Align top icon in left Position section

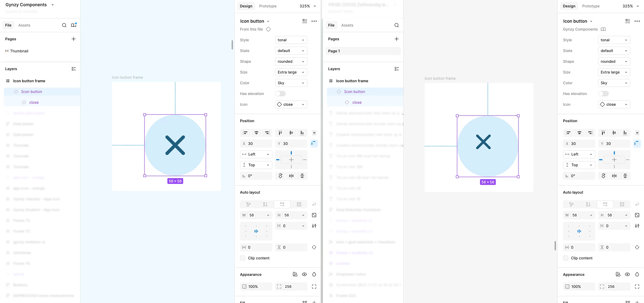280,133
